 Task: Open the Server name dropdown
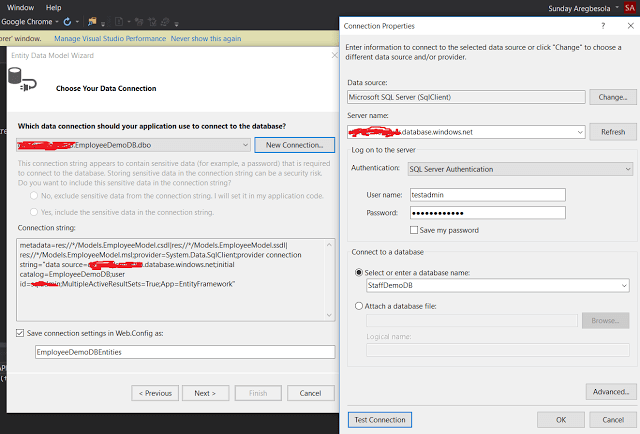pyautogui.click(x=580, y=132)
